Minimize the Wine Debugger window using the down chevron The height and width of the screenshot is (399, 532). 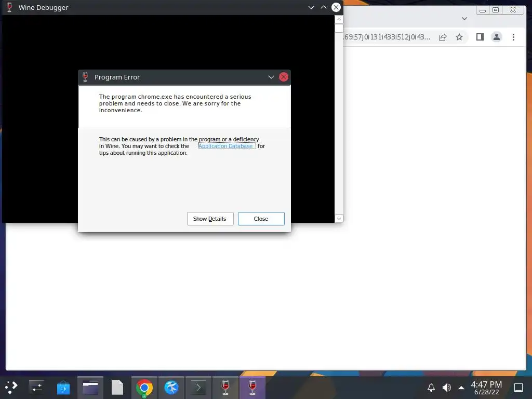tap(311, 7)
